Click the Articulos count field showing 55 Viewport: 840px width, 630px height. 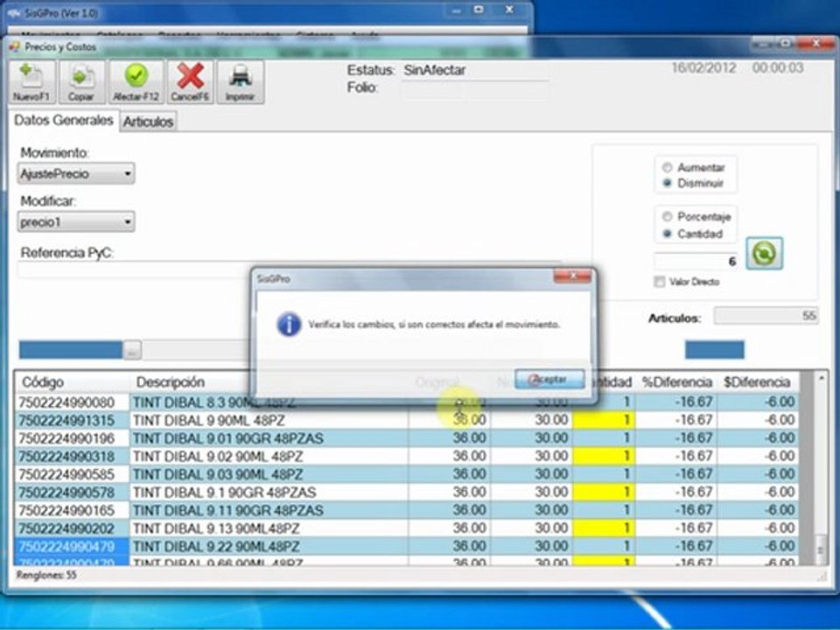766,316
